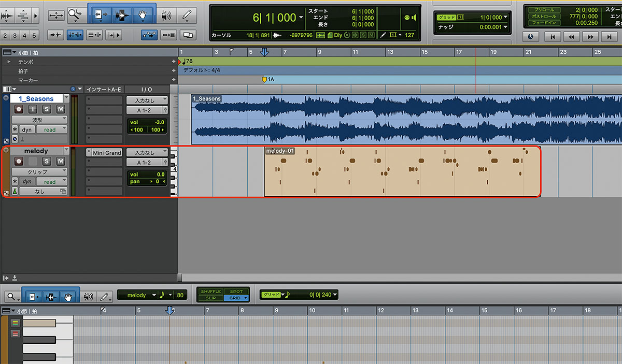Click the Mirrored MIDI Editing button
Screen dimensions: 622x364
pyautogui.click(x=168, y=35)
